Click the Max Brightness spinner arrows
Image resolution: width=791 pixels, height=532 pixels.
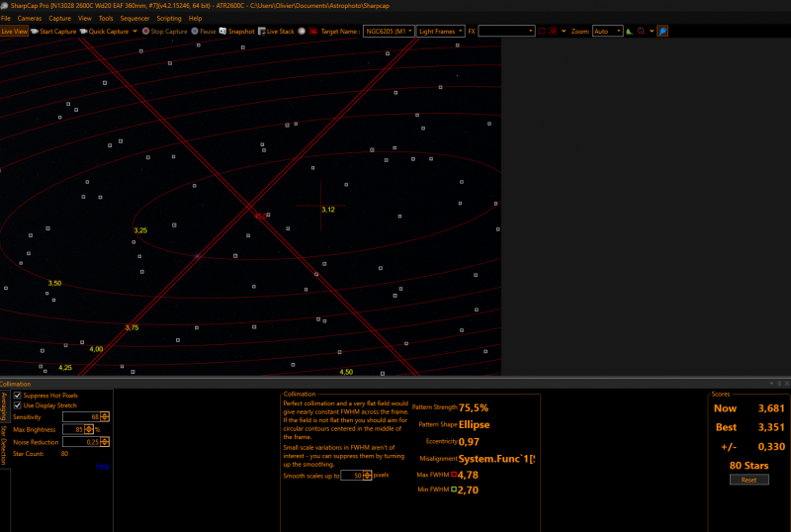[89, 429]
